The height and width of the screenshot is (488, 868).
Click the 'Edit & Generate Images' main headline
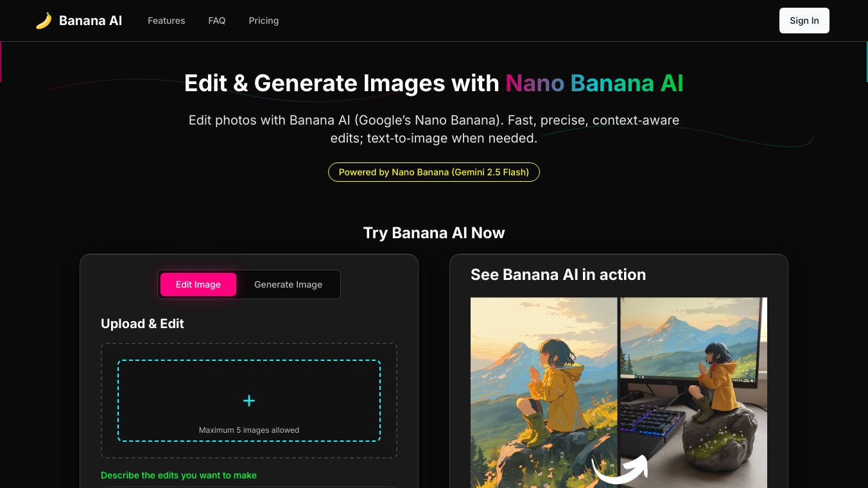click(434, 83)
